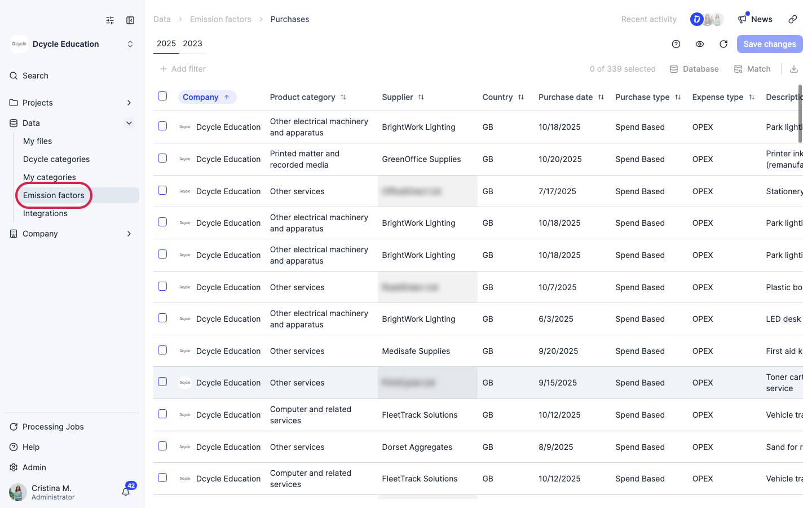Click the collaborator avatars group
812x508 pixels.
pyautogui.click(x=707, y=19)
